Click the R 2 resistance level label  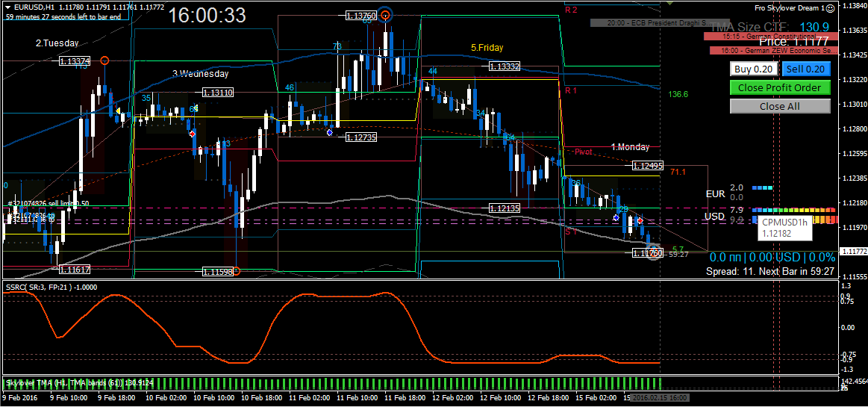pos(571,10)
